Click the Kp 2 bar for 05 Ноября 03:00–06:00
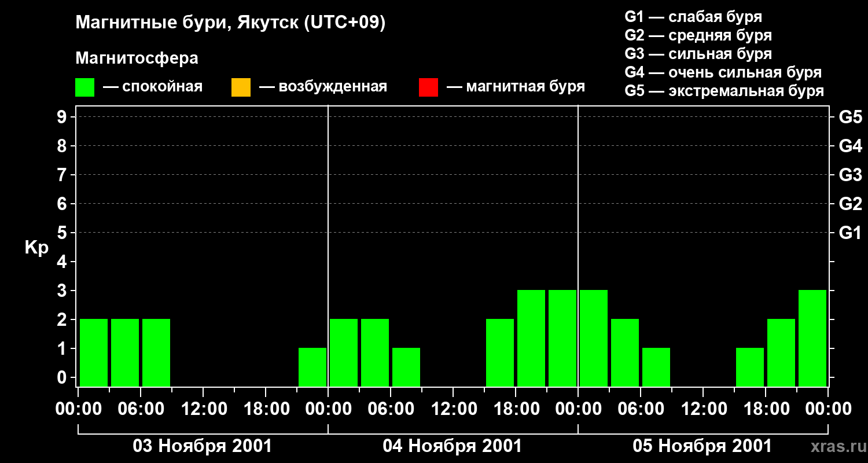 (x=625, y=352)
